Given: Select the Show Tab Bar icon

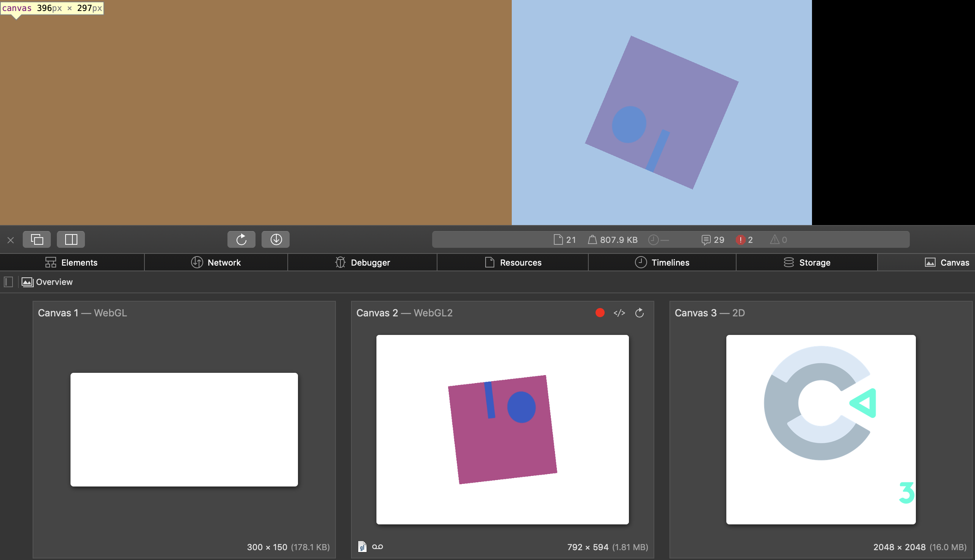Looking at the screenshot, I should 36,239.
